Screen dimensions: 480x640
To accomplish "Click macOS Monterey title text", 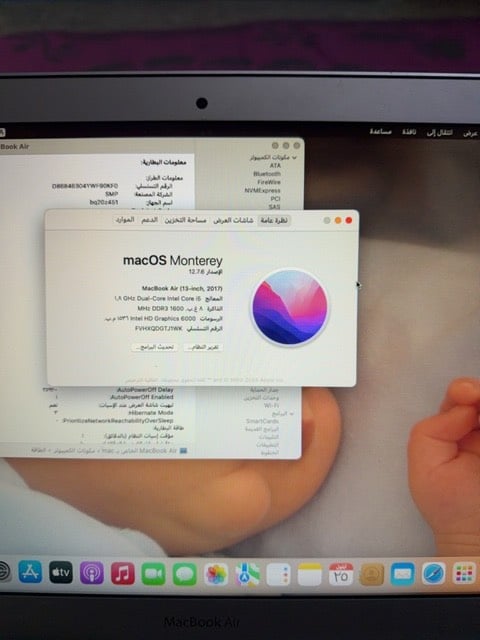I will 173,260.
